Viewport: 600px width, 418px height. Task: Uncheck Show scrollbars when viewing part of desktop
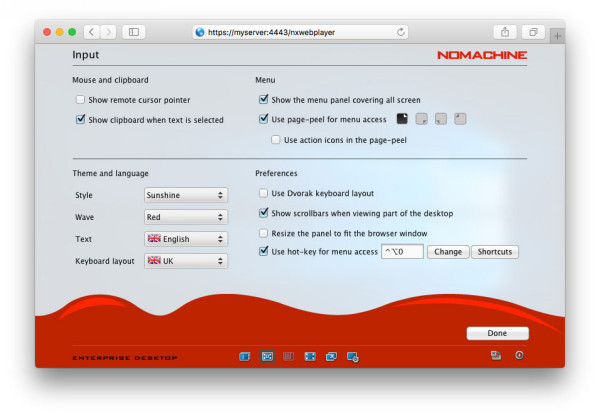(264, 213)
